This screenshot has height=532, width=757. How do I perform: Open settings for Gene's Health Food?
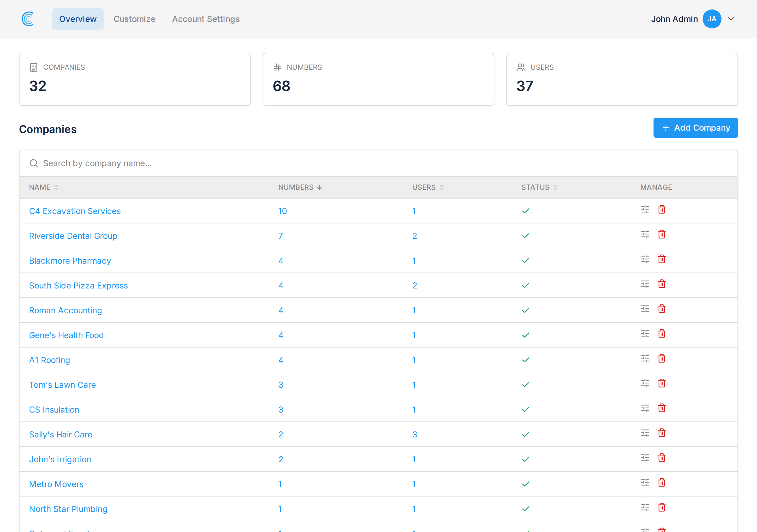645,334
